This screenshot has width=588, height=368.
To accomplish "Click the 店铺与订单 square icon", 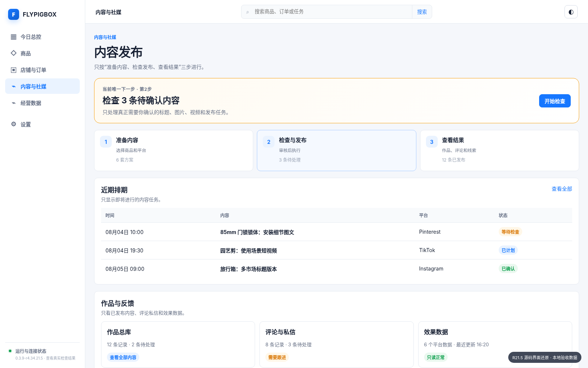I will pos(14,70).
